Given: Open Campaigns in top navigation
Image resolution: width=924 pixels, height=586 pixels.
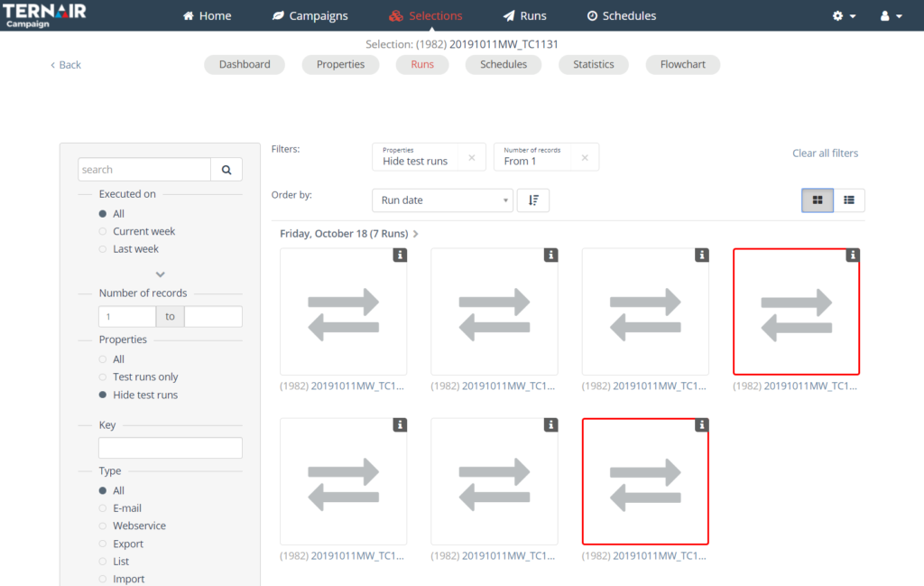Looking at the screenshot, I should [310, 16].
